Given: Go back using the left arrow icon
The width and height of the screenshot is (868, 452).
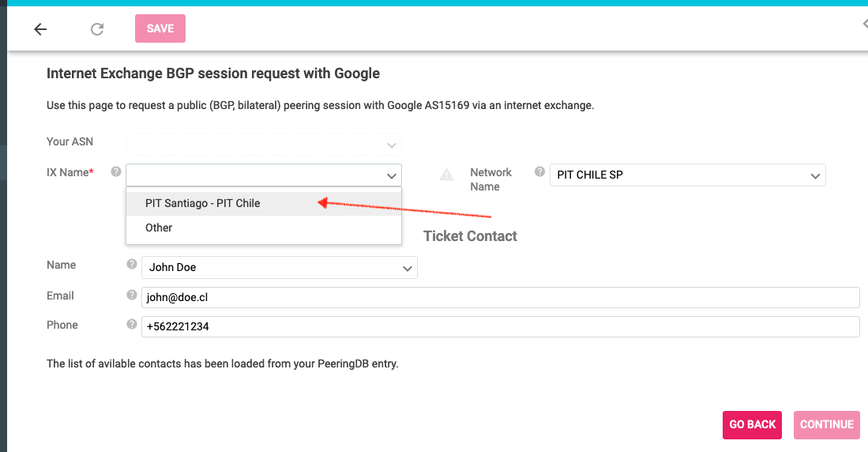Looking at the screenshot, I should click(x=40, y=28).
